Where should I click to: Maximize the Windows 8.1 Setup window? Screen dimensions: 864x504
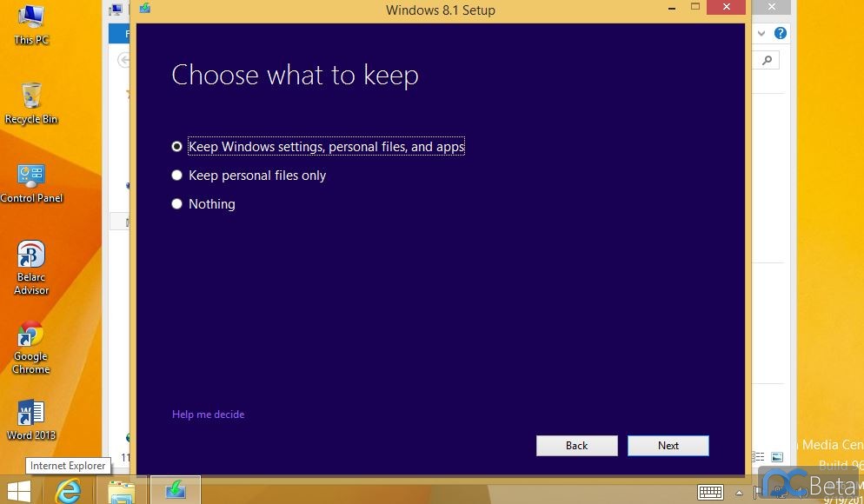click(x=695, y=7)
